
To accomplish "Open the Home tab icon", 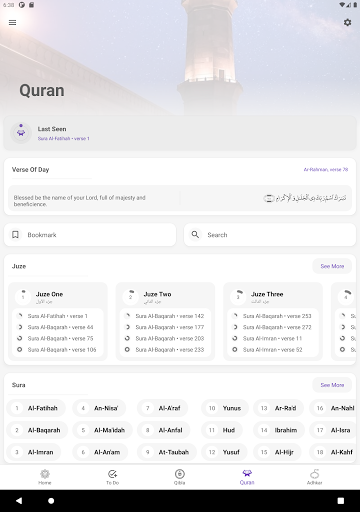I will pyautogui.click(x=45, y=474).
